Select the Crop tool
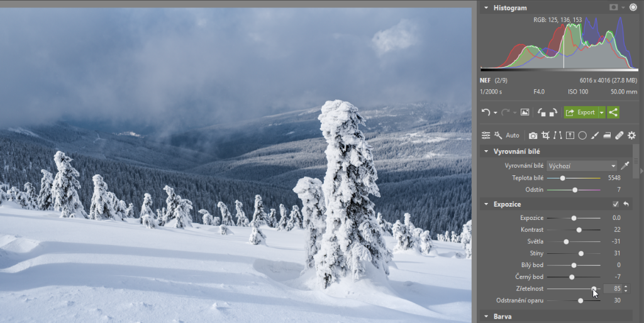644x323 pixels. tap(545, 136)
